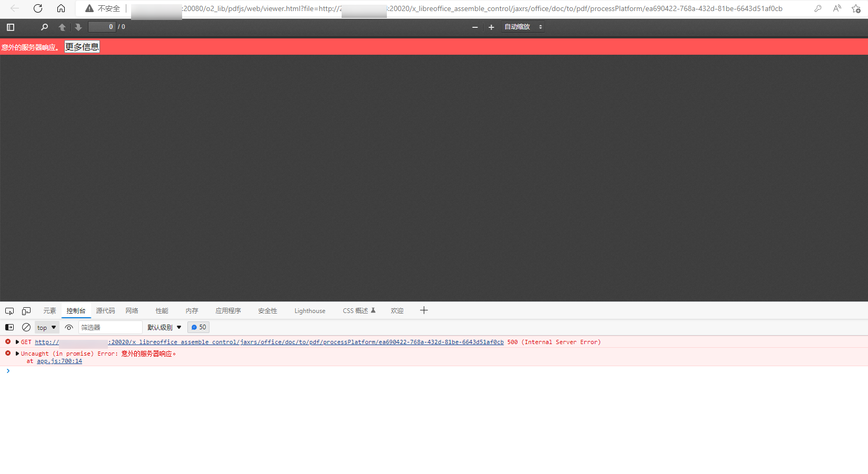This screenshot has width=868, height=474.
Task: Switch to the 元素 tab
Action: 49,311
